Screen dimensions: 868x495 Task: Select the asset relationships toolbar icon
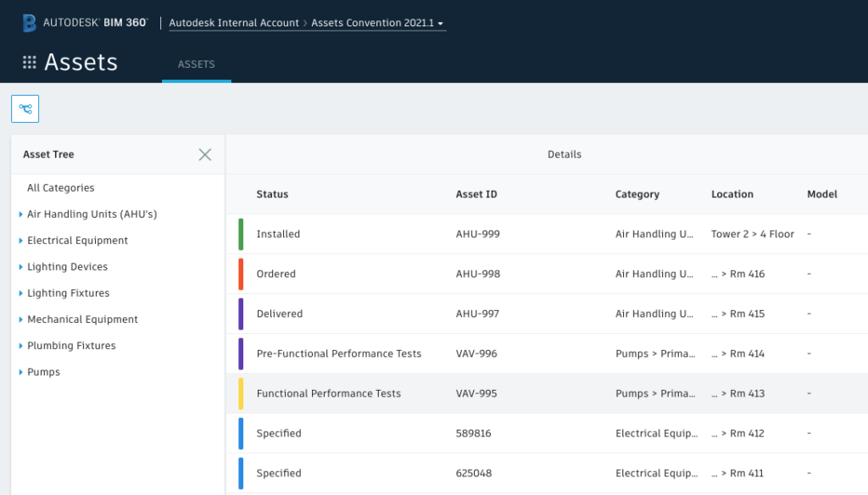(25, 108)
